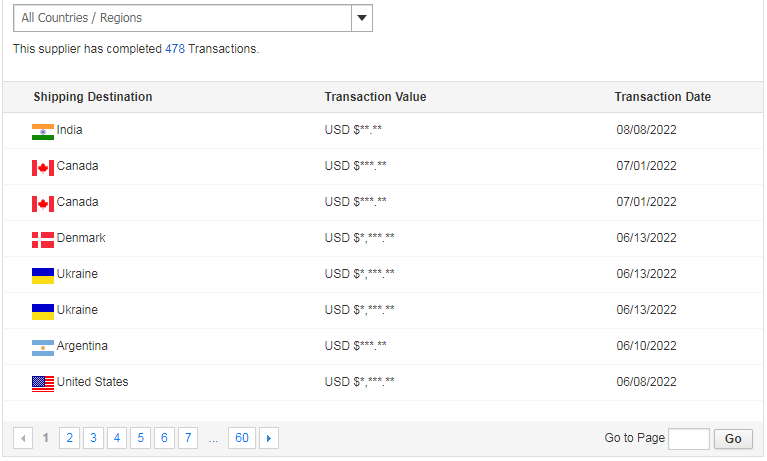Click the Go to Page input field
Viewport: 767px width, 461px height.
click(689, 439)
